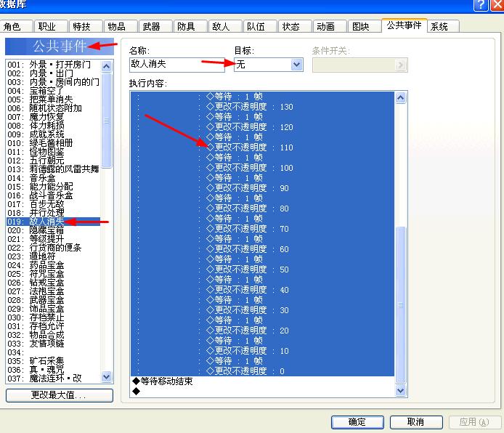Select command 更改不透明度 : 0
Screen dimensions: 504x433
(263, 371)
